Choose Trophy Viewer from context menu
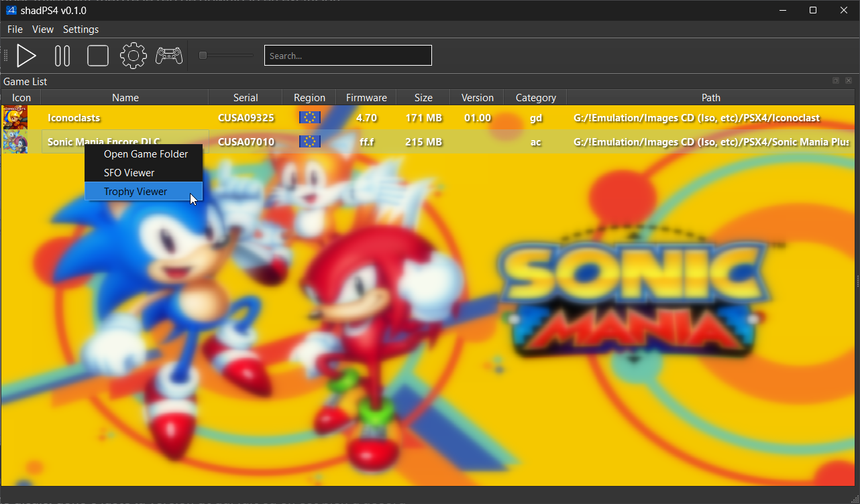The width and height of the screenshot is (860, 504). point(144,192)
